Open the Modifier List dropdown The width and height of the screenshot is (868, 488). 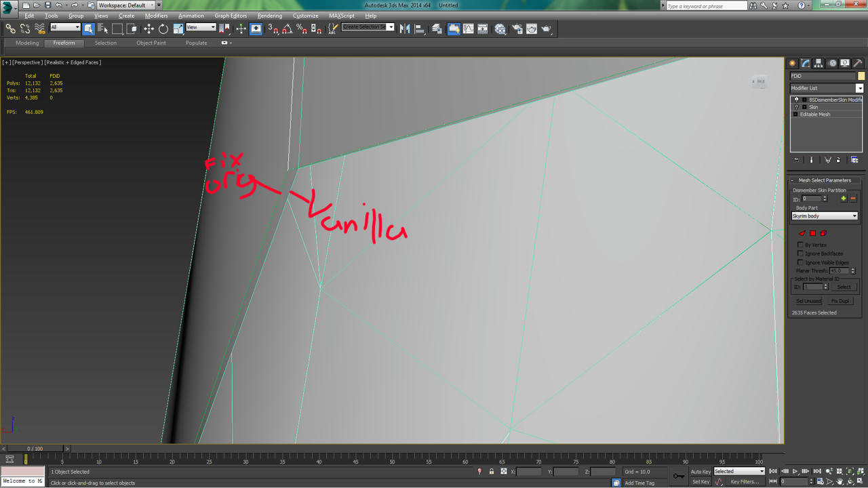pyautogui.click(x=827, y=88)
